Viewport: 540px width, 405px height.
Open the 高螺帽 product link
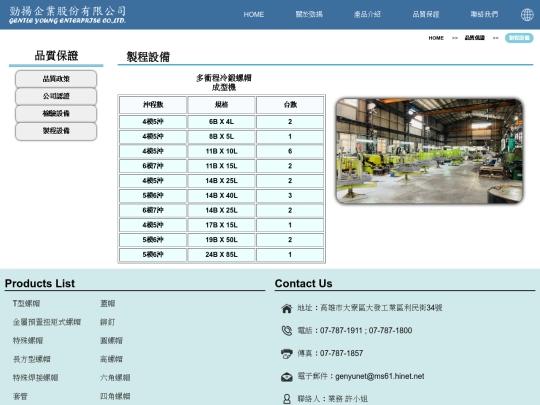tap(111, 359)
